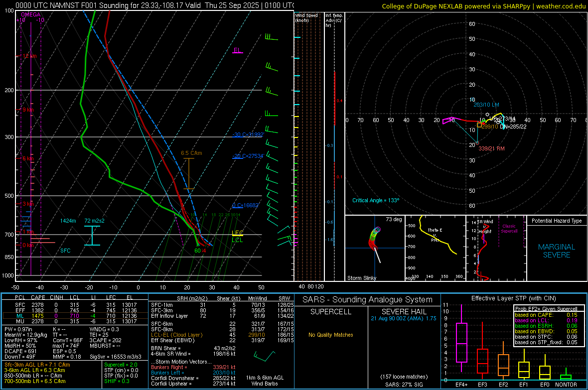Click the 'Theta-E v. Pres' inset label
The height and width of the screenshot is (390, 588).
pyautogui.click(x=435, y=235)
